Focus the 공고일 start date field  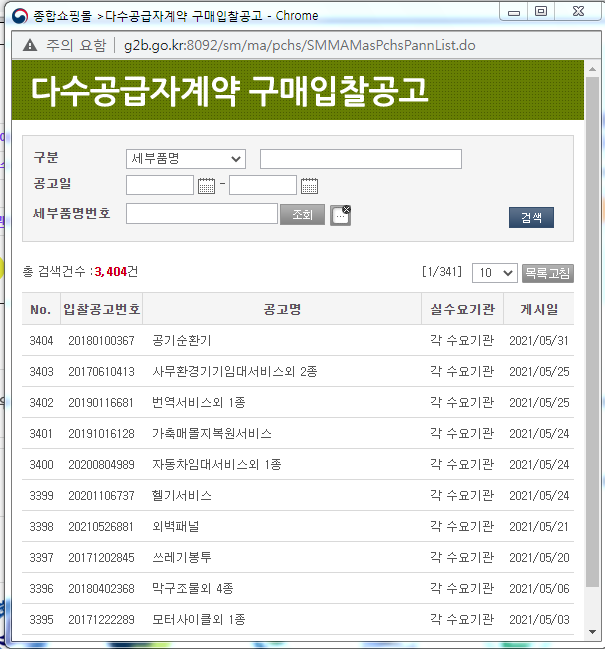click(x=160, y=185)
